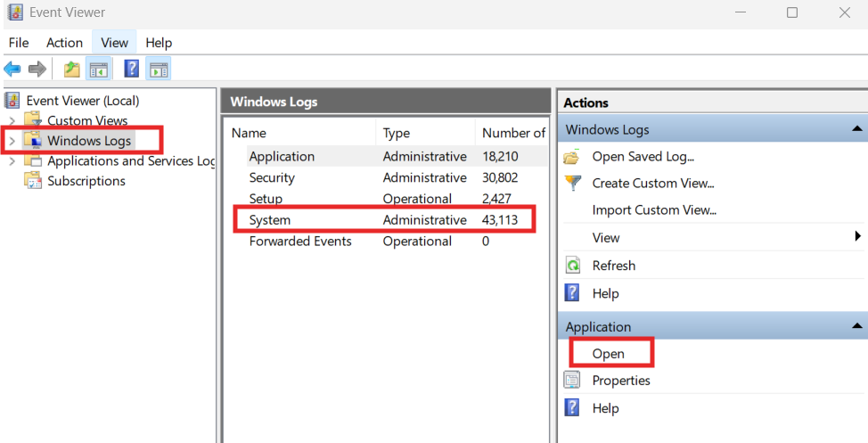Toggle Show/Hide Console Tree toolbar icon
The width and height of the screenshot is (868, 443).
(99, 69)
